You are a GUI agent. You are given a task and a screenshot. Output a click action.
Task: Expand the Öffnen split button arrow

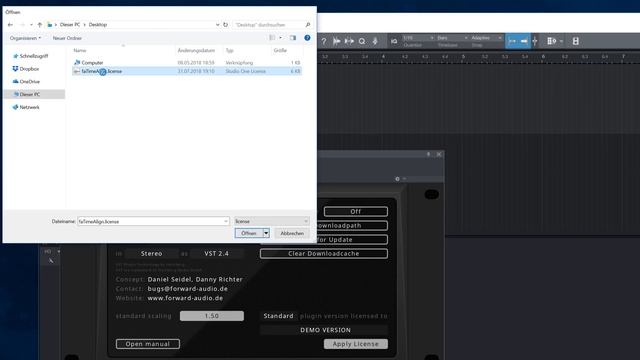(x=266, y=233)
